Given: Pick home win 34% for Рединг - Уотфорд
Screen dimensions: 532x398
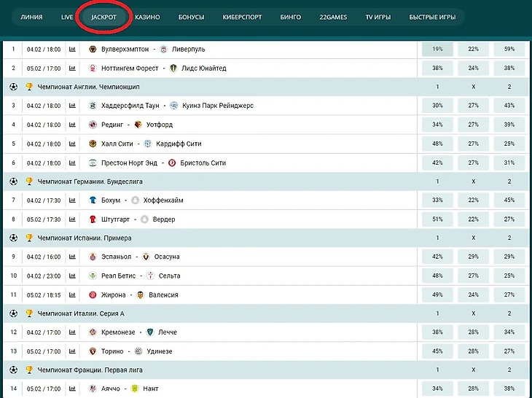Looking at the screenshot, I should click(437, 125).
